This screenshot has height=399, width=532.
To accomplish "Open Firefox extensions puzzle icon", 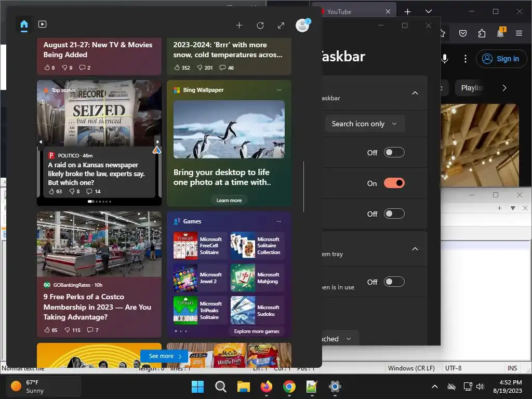I will pyautogui.click(x=482, y=33).
